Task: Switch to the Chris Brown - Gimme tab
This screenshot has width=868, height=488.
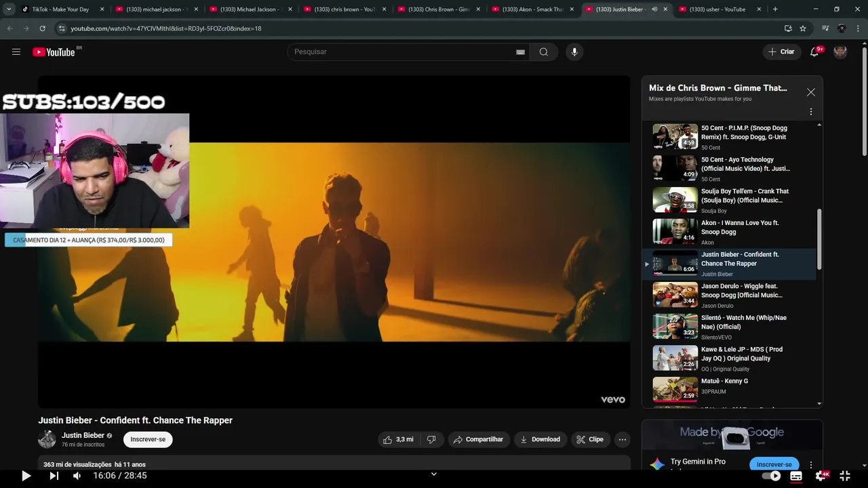Action: coord(439,9)
